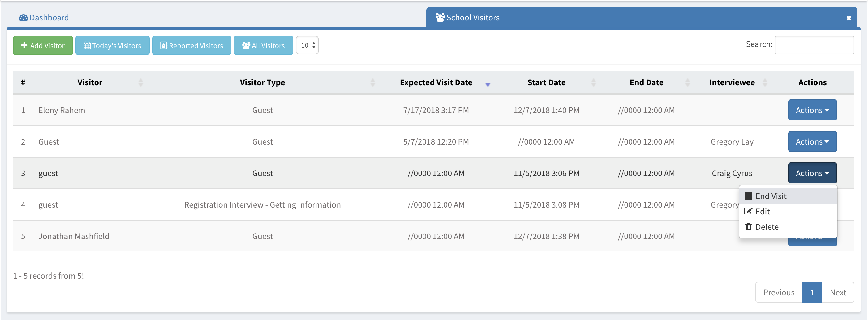Click the stop square icon for End Visit
This screenshot has width=868, height=320.
pyautogui.click(x=748, y=196)
